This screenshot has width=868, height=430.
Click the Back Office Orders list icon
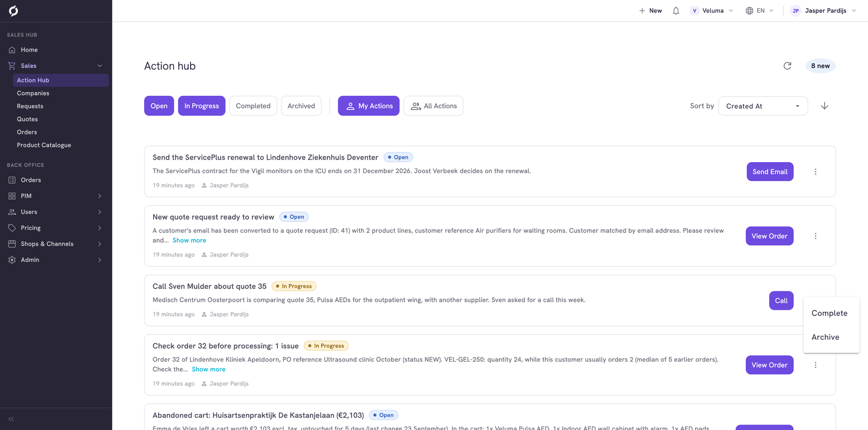tap(12, 180)
